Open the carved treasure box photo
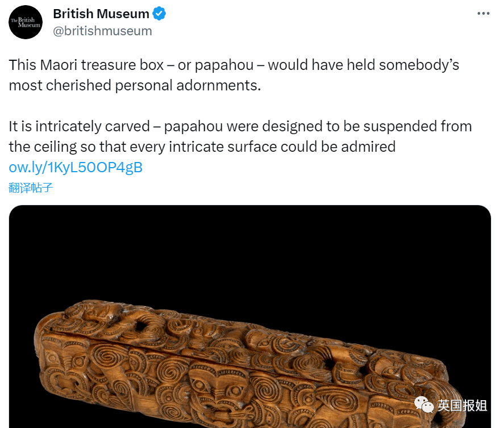 pyautogui.click(x=250, y=317)
